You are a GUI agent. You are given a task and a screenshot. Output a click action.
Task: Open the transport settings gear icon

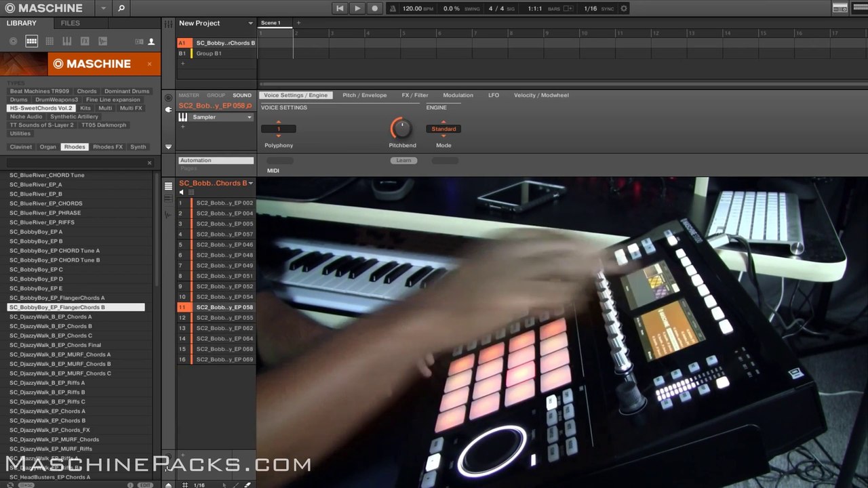coord(624,8)
